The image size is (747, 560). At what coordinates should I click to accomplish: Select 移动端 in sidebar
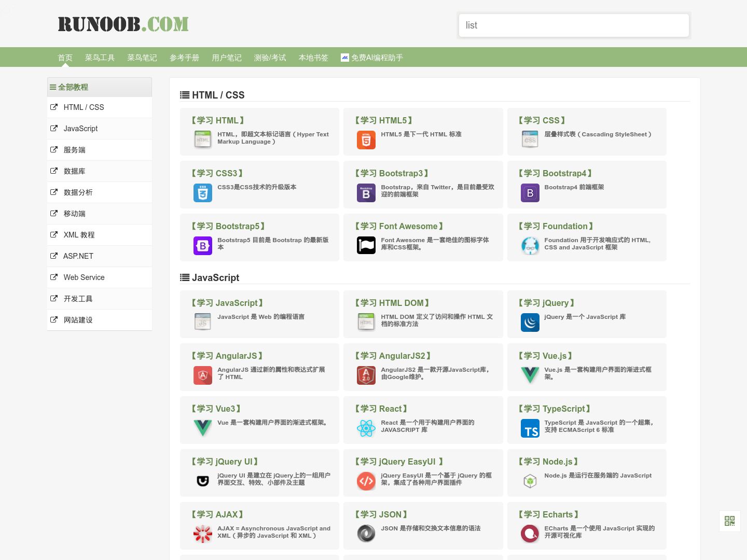coord(100,214)
